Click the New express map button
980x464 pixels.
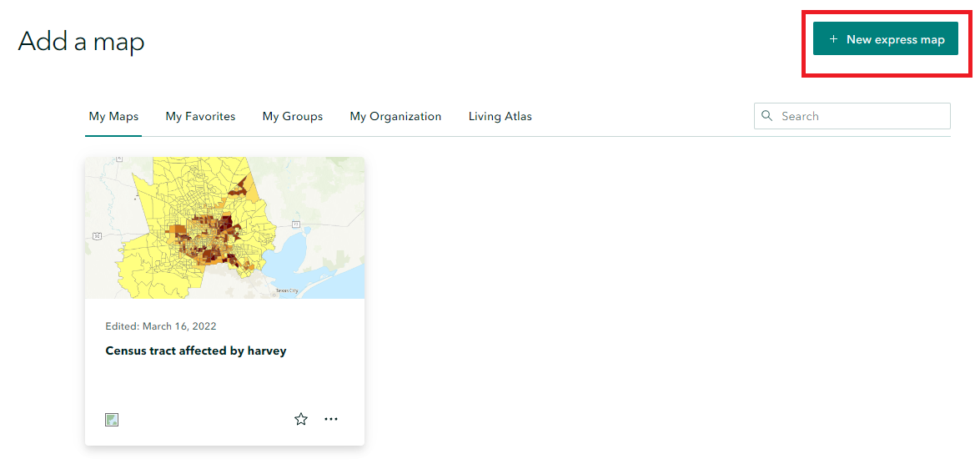(x=886, y=39)
